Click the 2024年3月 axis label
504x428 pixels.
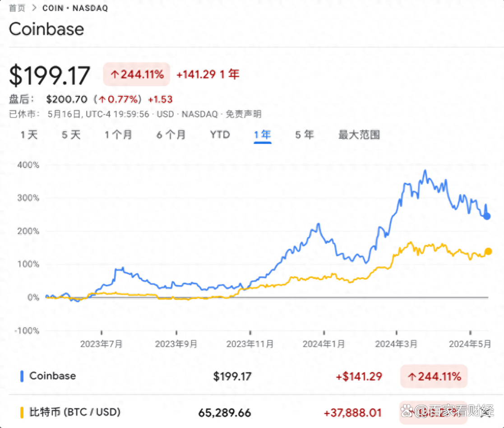coord(396,344)
